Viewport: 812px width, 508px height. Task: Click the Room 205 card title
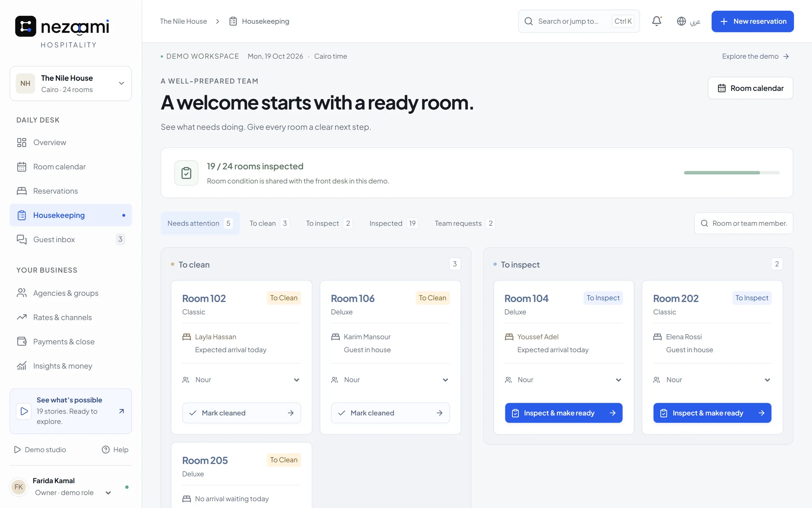pos(205,460)
